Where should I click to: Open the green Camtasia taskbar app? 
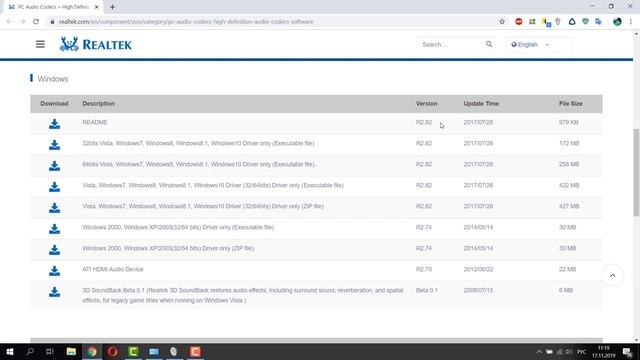[x=133, y=351]
